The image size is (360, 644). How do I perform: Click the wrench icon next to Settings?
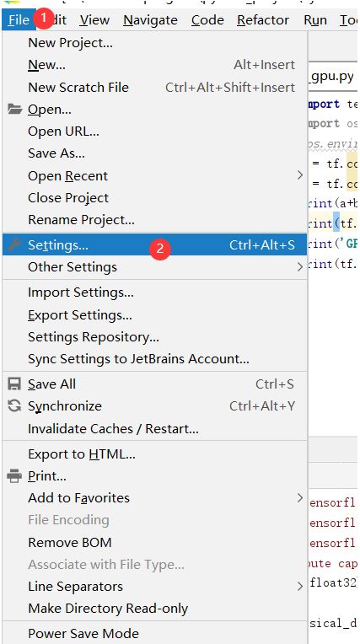click(x=14, y=244)
